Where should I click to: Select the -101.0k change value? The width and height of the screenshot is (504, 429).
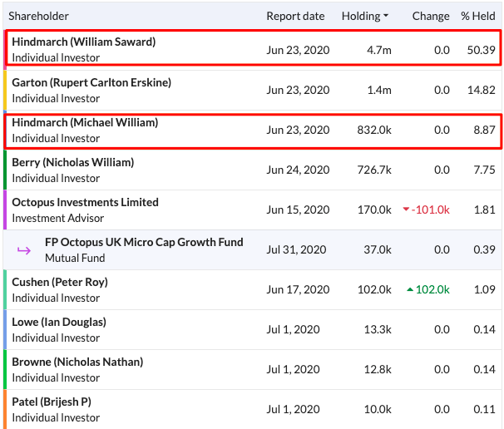(430, 210)
